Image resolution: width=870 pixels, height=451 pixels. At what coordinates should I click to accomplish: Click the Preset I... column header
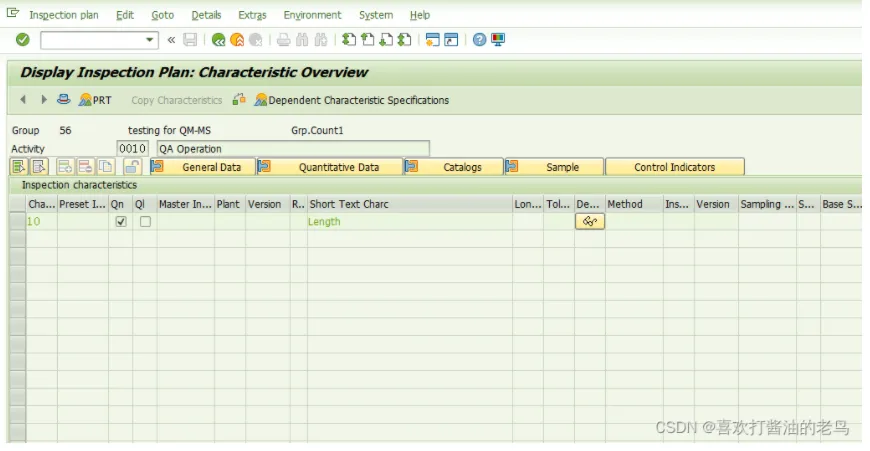pos(83,204)
